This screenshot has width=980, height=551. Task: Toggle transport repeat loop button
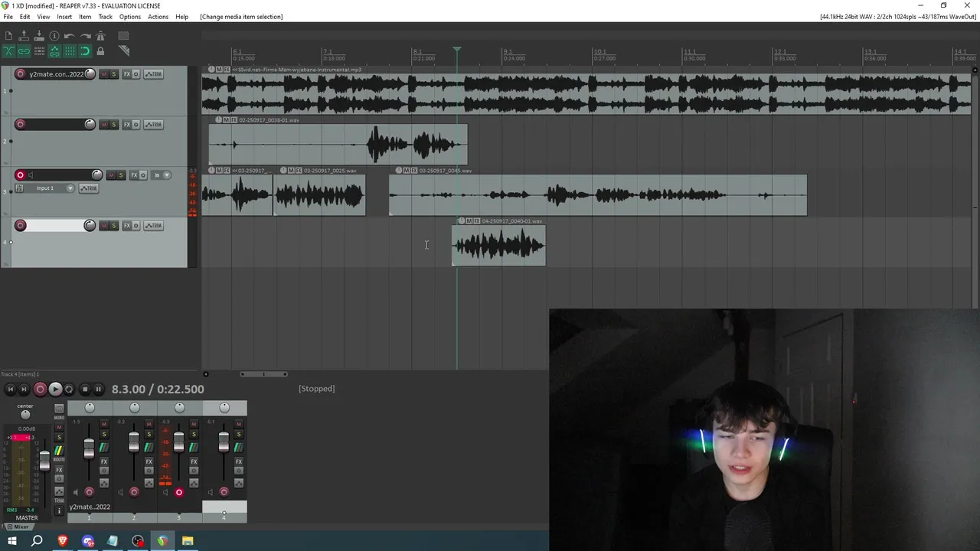69,389
